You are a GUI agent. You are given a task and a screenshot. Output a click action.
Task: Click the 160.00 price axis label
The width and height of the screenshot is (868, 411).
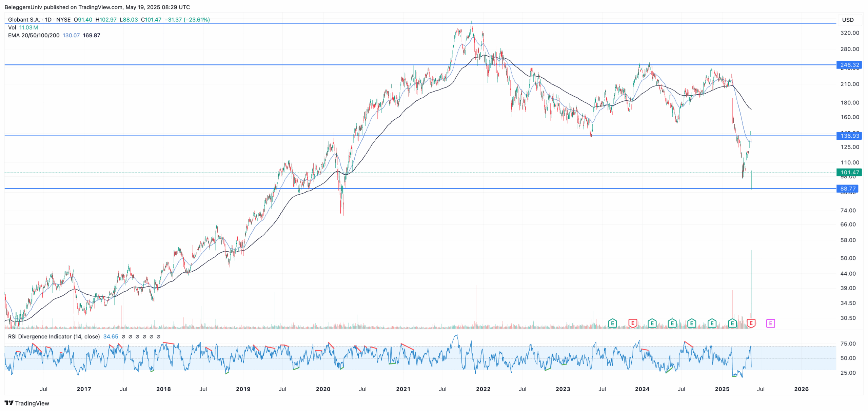[x=850, y=117]
